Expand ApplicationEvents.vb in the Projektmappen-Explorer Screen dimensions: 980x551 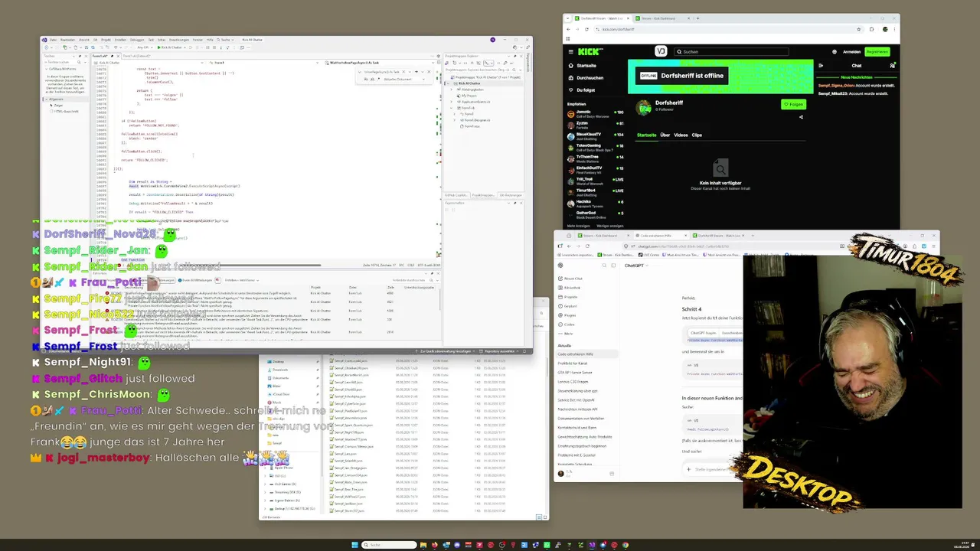452,102
